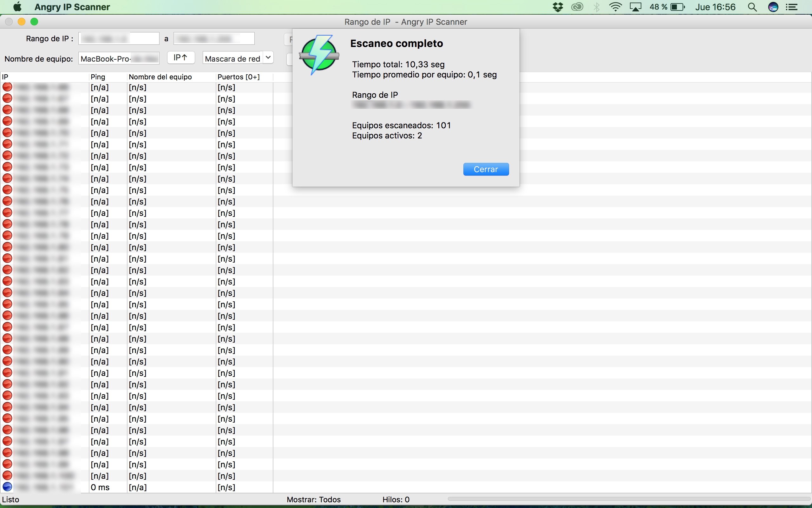Open the Notification Center list icon

pyautogui.click(x=792, y=7)
